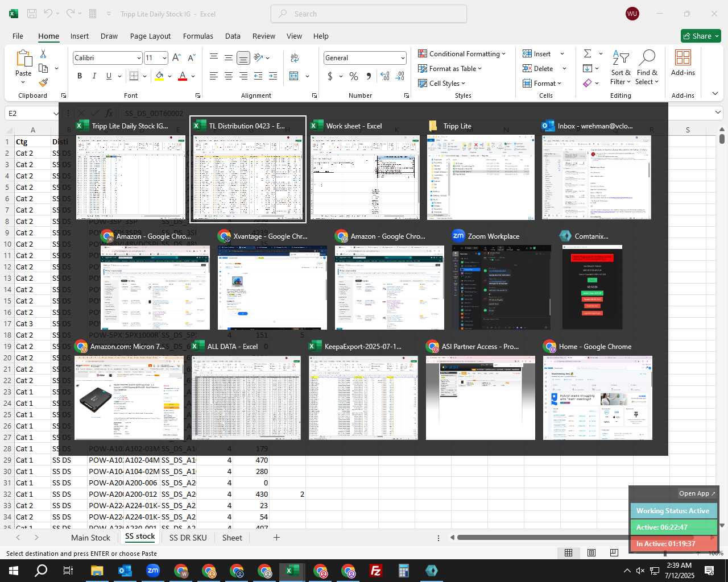Click the AutoSum sigma icon

tap(588, 53)
